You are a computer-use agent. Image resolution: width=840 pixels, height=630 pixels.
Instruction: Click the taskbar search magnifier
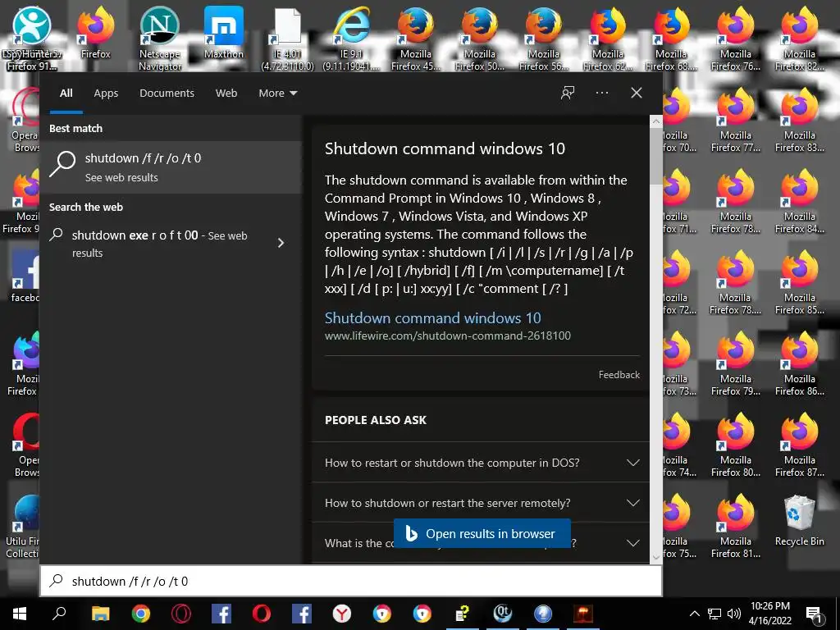pos(59,614)
